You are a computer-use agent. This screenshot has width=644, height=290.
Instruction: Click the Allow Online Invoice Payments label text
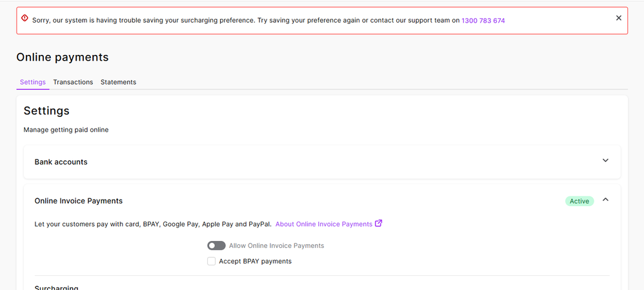(276, 246)
